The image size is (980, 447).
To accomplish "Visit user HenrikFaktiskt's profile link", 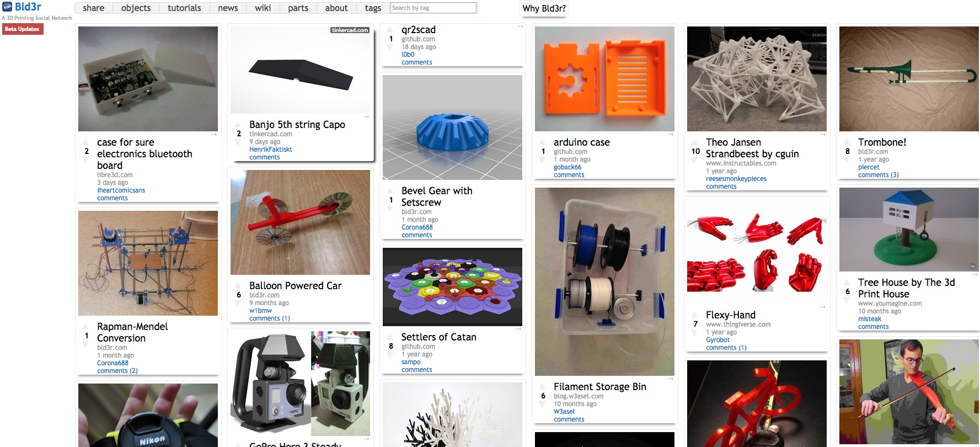I will coord(270,150).
